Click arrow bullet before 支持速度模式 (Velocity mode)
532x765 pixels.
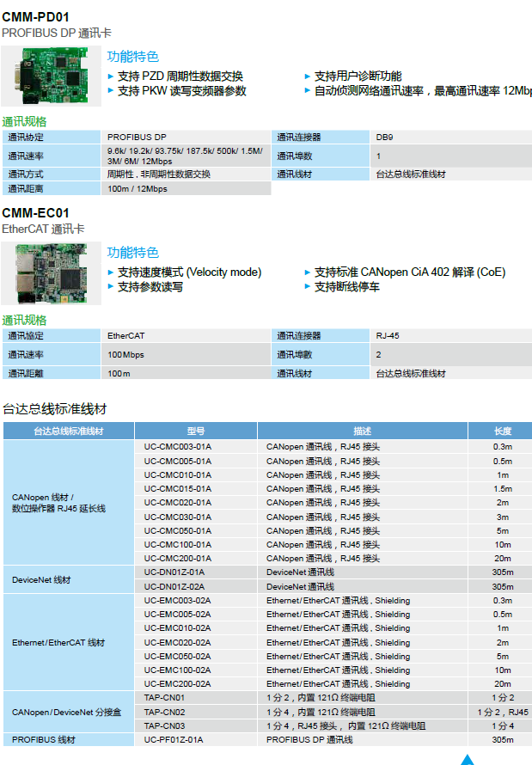[x=111, y=272]
